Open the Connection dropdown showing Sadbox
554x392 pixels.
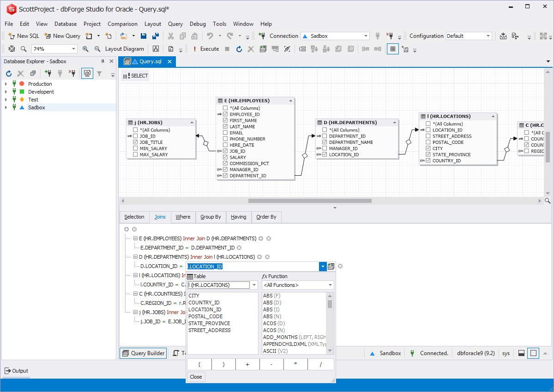(366, 36)
